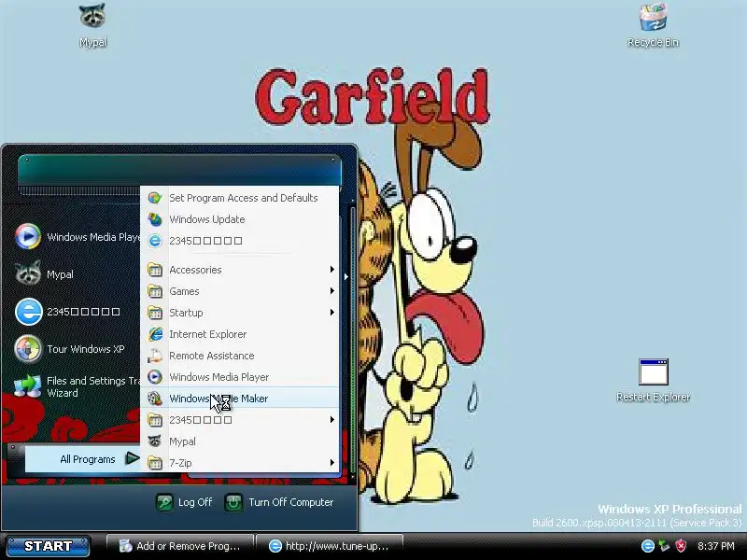This screenshot has width=747, height=560.
Task: Click the Games folder label
Action: pyautogui.click(x=184, y=291)
